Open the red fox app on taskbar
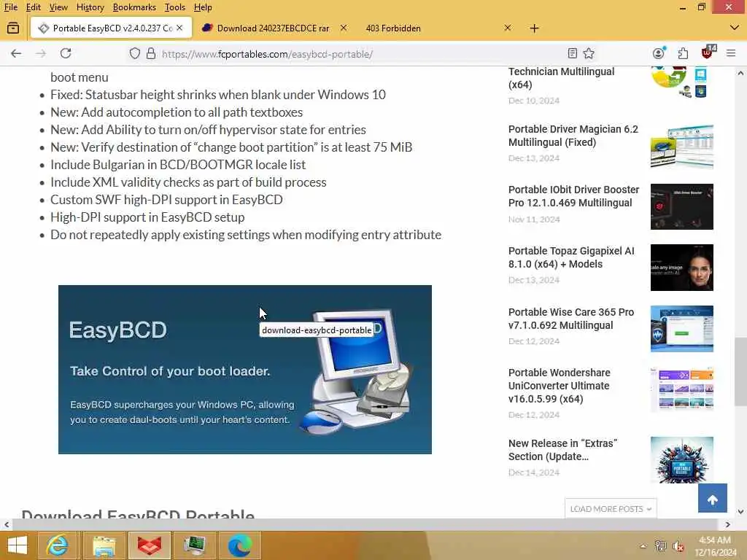This screenshot has height=560, width=747. click(149, 545)
